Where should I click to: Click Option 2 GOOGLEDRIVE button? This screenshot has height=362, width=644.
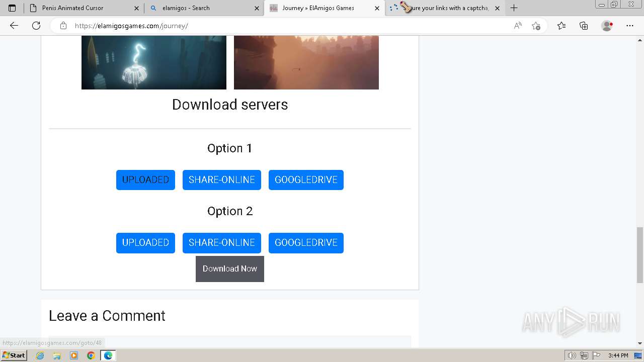pos(306,243)
